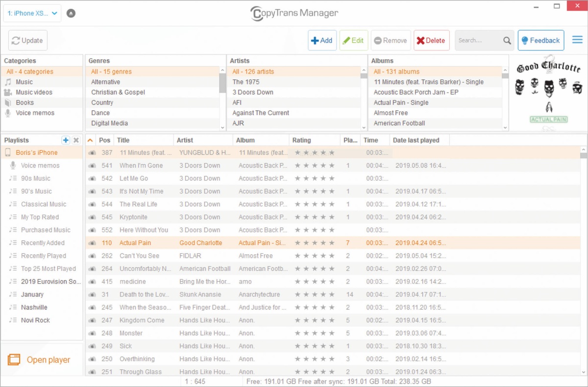Viewport: 588px width, 387px height.
Task: Click the sort arrow column header
Action: [x=90, y=140]
